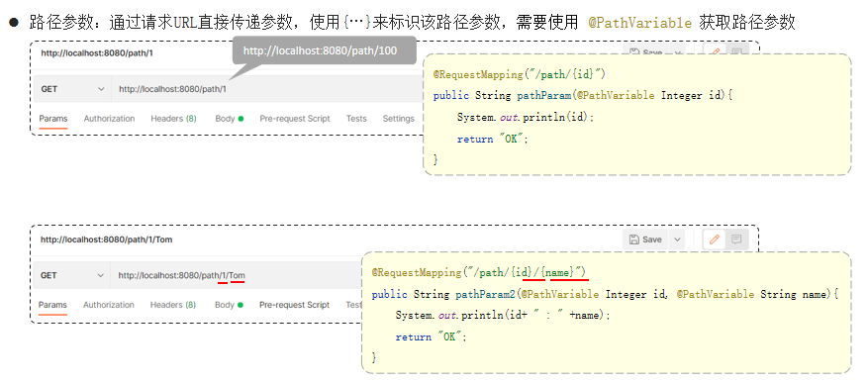Switch to Pre-request Script tab in the path/1 request
Viewport: 868px width, 384px height.
pyautogui.click(x=295, y=119)
